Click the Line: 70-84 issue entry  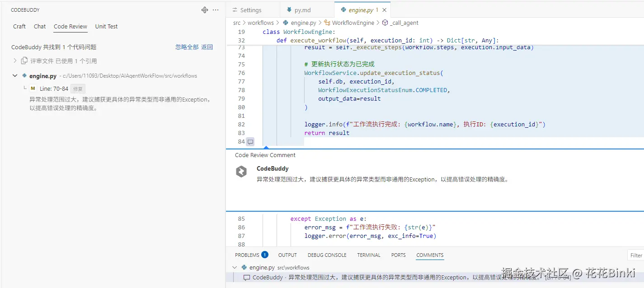(54, 89)
